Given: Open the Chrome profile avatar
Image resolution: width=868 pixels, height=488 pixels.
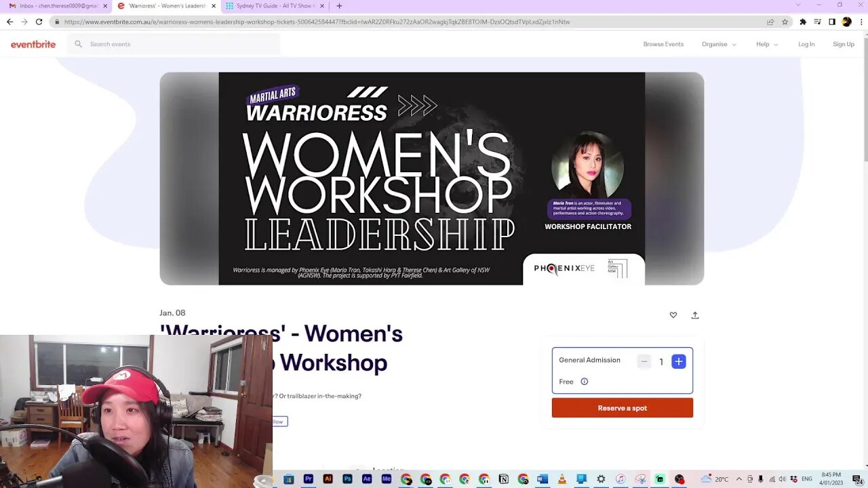Looking at the screenshot, I should (x=846, y=22).
